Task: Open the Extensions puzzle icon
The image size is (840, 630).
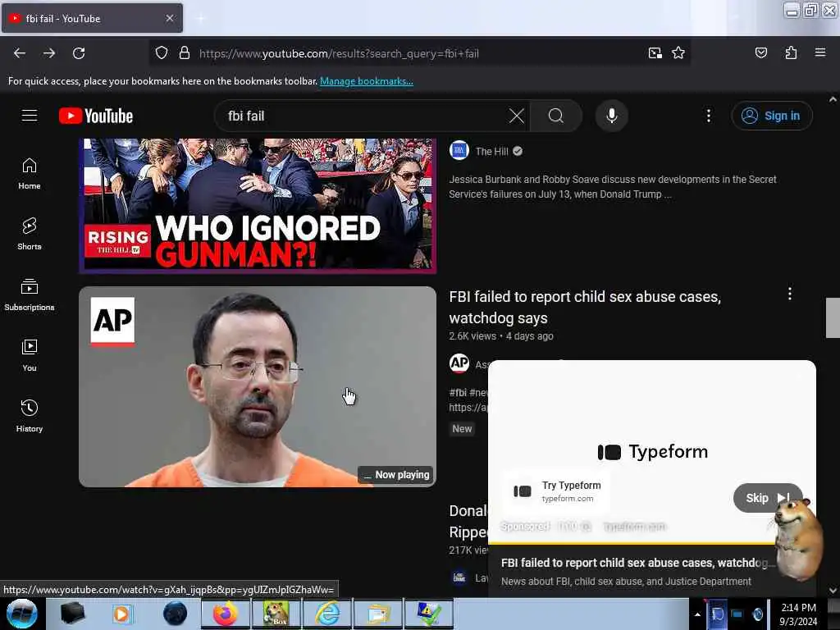Action: (791, 53)
